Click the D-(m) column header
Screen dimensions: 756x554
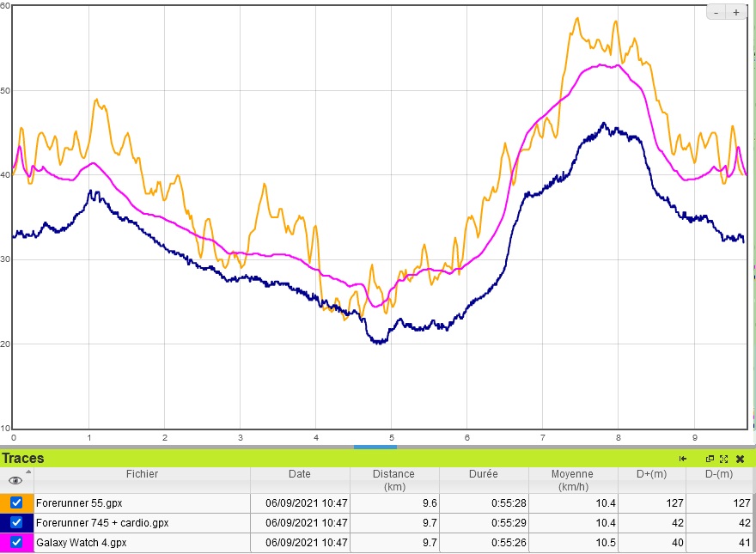tap(720, 474)
